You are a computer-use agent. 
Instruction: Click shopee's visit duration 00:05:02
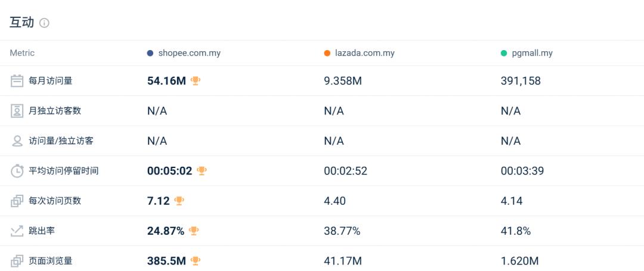169,171
